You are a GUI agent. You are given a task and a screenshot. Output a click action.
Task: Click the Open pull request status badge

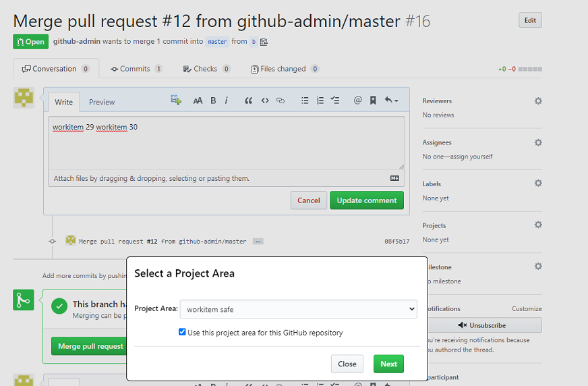(31, 42)
